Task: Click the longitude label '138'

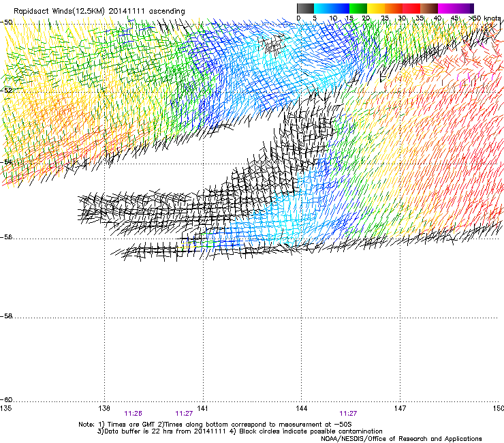Action: click(x=104, y=408)
